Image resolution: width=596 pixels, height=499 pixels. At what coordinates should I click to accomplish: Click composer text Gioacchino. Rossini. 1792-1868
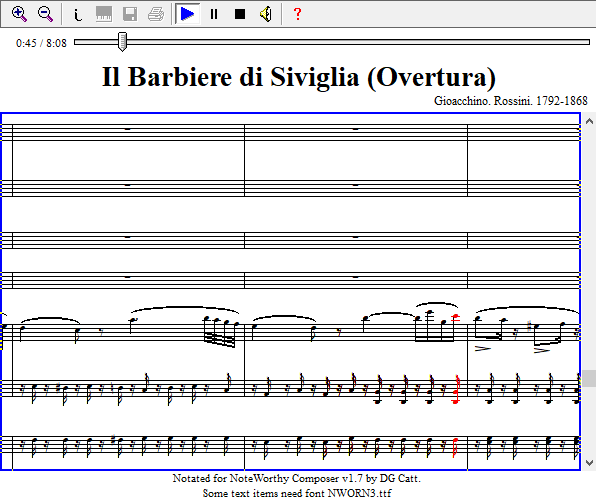(511, 101)
